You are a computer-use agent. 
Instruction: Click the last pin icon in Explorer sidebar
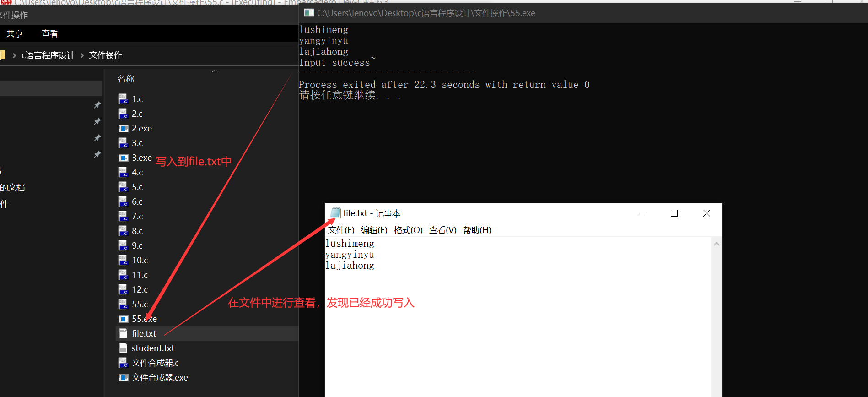coord(97,155)
